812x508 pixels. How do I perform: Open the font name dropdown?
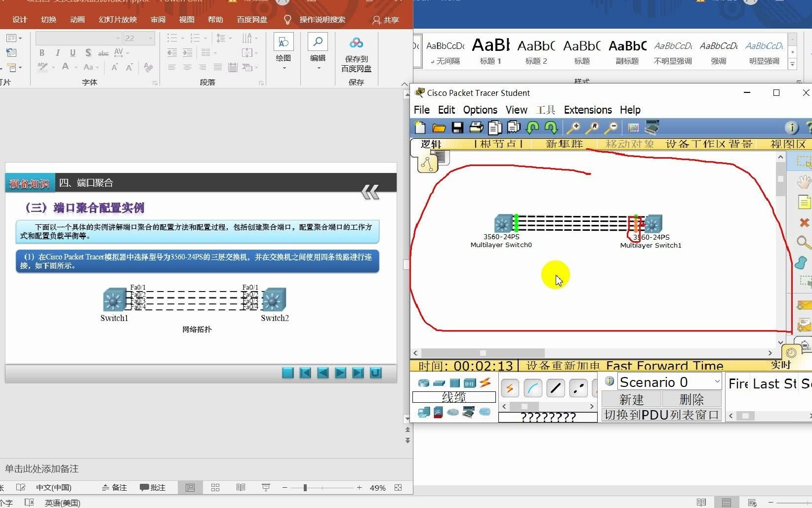(118, 38)
